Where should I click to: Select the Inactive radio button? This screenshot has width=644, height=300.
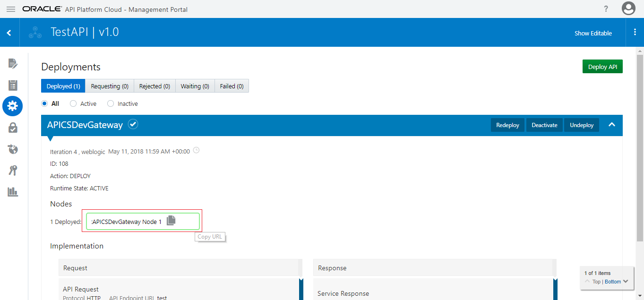111,103
